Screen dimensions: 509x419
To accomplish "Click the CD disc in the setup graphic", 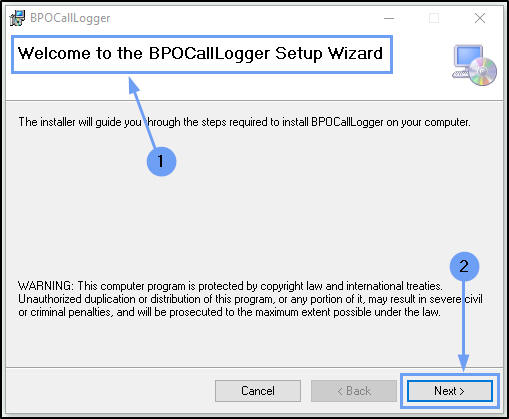I will [483, 72].
